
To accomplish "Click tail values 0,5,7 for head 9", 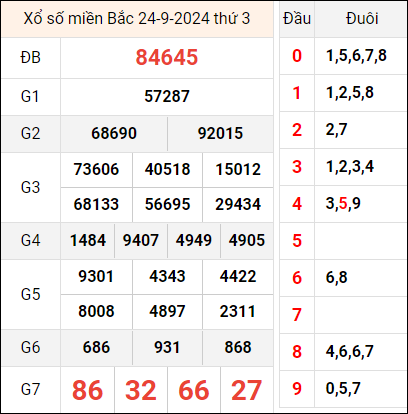I will (343, 388).
